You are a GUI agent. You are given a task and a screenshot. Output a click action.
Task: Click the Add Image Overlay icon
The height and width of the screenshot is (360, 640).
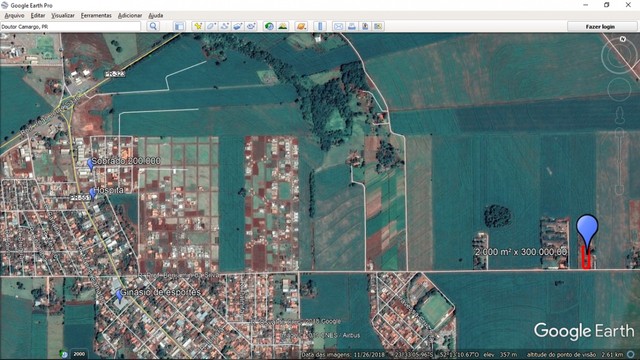click(238, 27)
